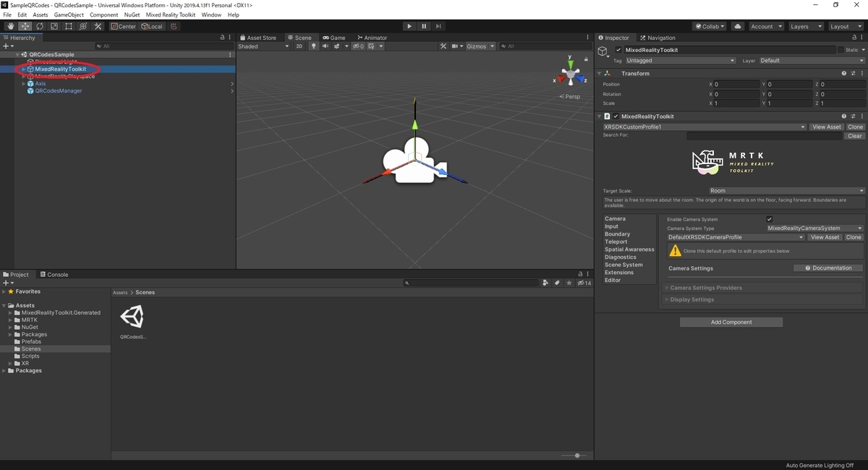Open the GameObject menu
This screenshot has width=868, height=470.
pos(69,14)
